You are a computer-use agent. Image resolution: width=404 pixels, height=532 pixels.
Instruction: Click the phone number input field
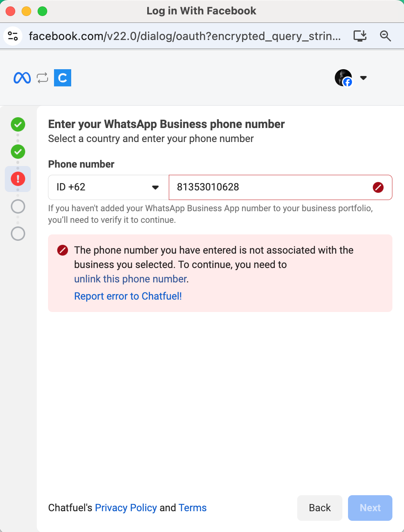pos(280,187)
